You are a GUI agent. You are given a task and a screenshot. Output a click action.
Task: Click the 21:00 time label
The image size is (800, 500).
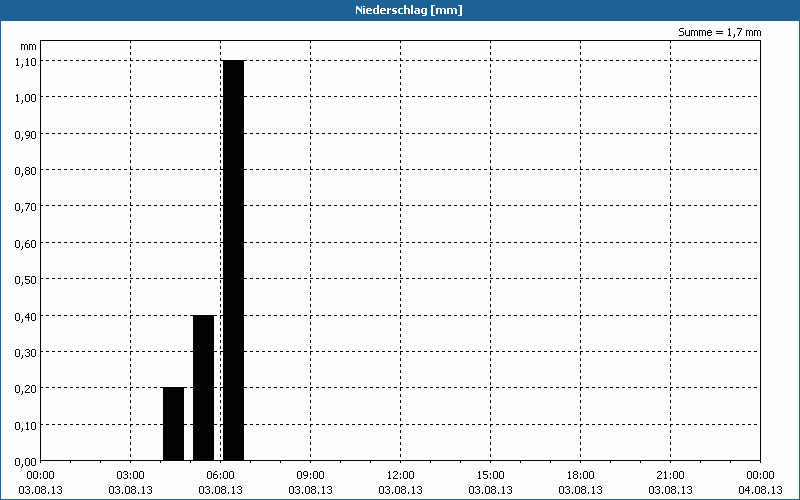pyautogui.click(x=670, y=476)
